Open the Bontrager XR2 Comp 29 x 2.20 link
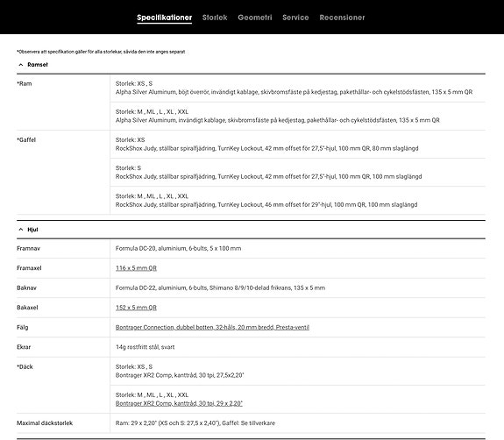This screenshot has width=504, height=440. click(179, 403)
